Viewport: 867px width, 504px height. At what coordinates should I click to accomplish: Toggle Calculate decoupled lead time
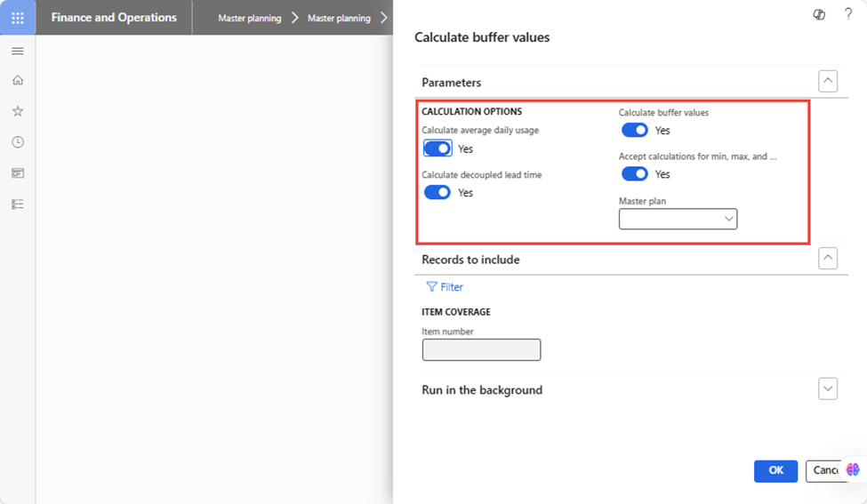click(438, 192)
